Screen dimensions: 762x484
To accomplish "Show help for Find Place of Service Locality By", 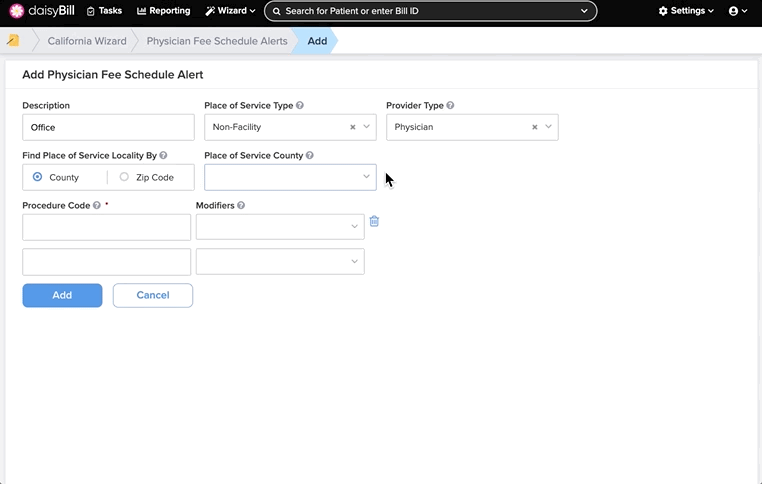I will (x=163, y=156).
